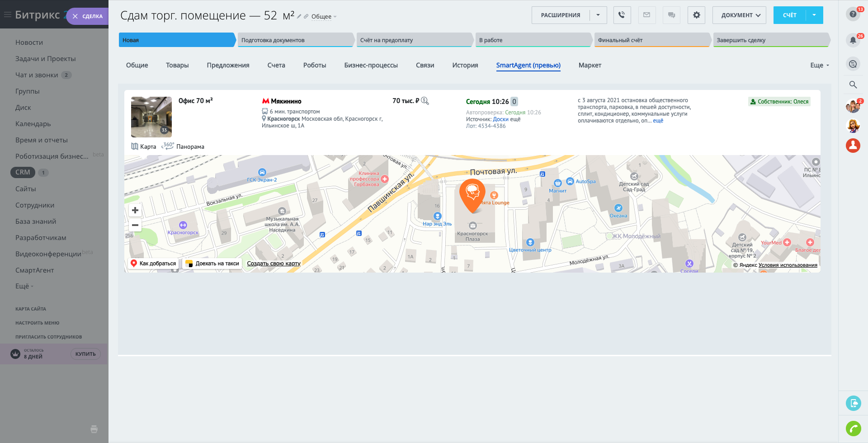This screenshot has width=868, height=443.
Task: Open the help question mark icon
Action: [853, 14]
